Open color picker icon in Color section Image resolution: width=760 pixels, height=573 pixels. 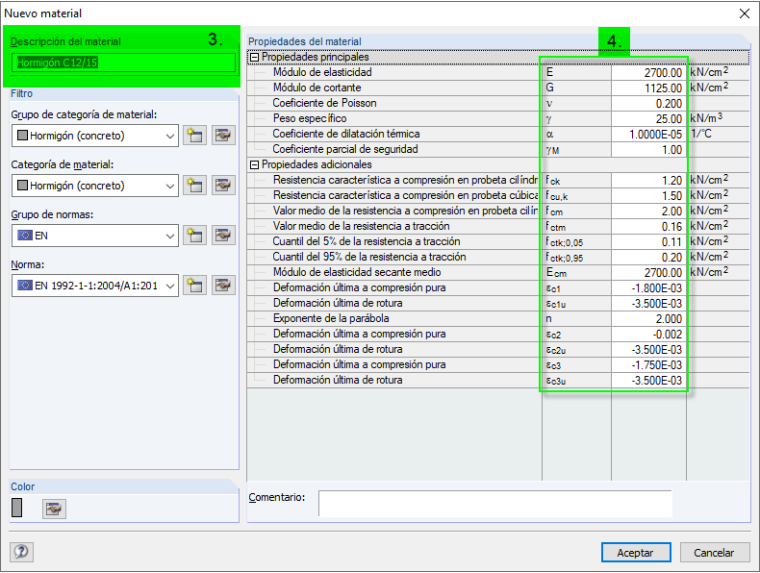coord(54,509)
